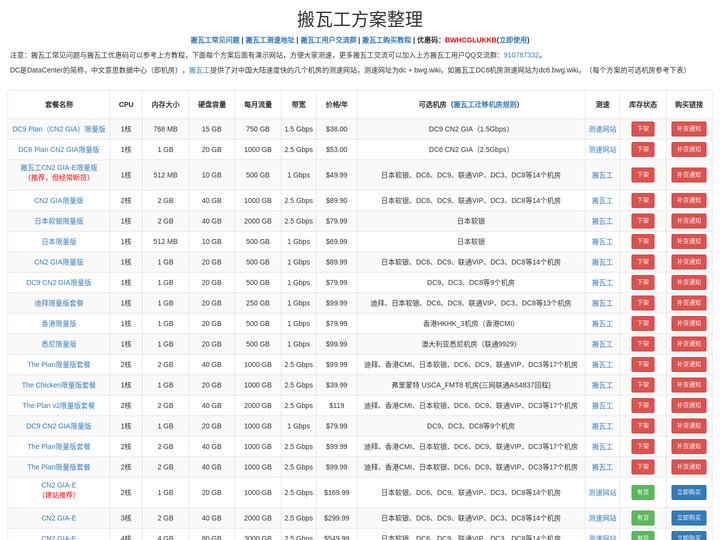The height and width of the screenshot is (540, 720).
Task: Click 测速网站 in the $299.99 row
Action: [x=602, y=518]
